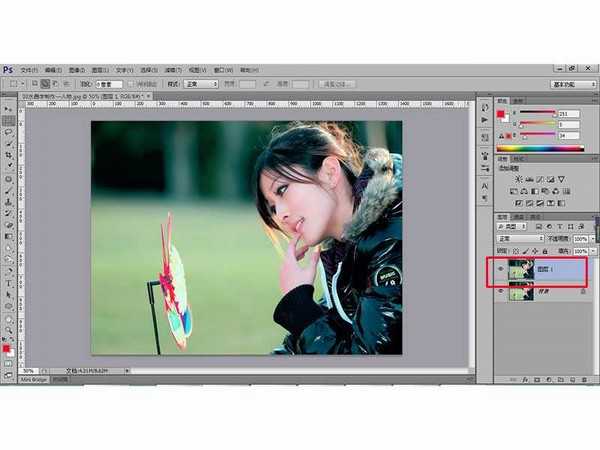600x450 pixels.
Task: Click the Layer 1 thumbnail
Action: tap(520, 269)
